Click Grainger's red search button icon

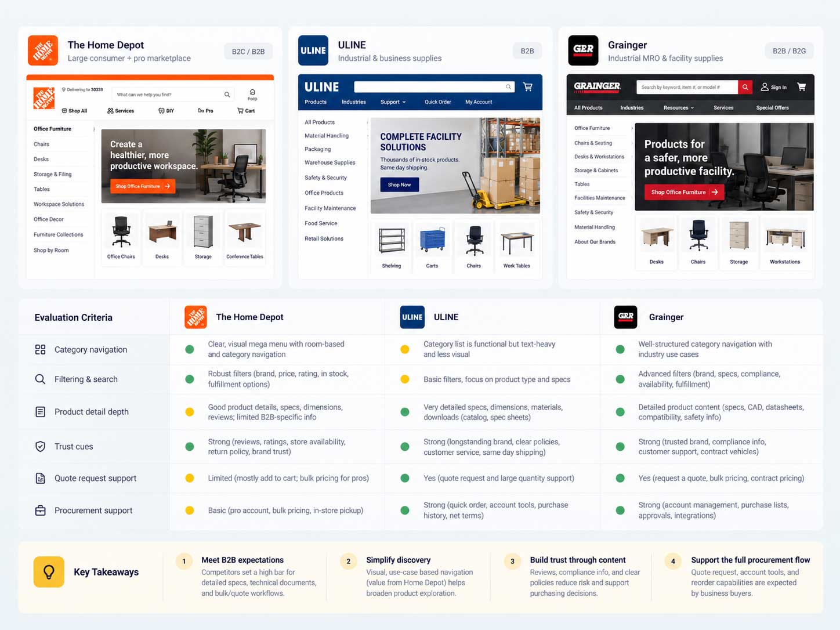(x=745, y=87)
